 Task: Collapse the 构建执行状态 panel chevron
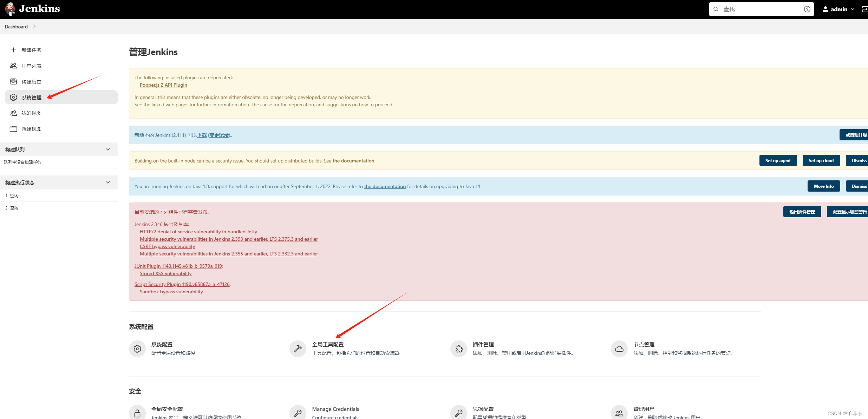click(108, 182)
